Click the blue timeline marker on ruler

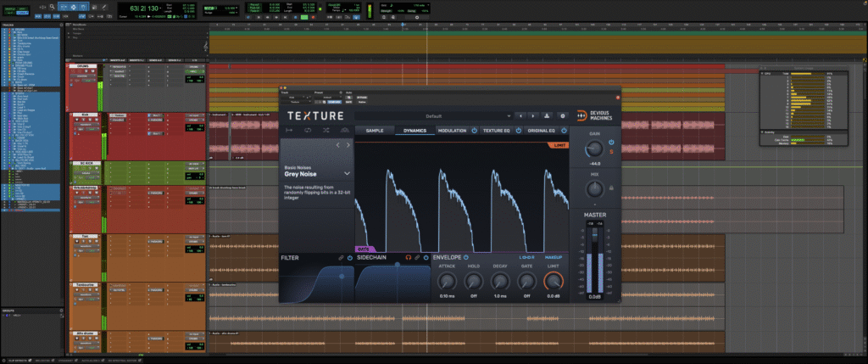tap(403, 25)
